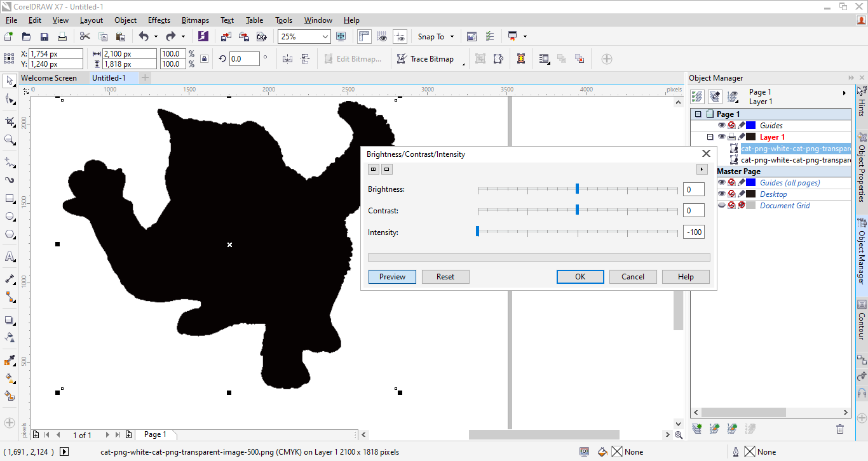Toggle visibility of Guides (all pages)
The height and width of the screenshot is (461, 868).
click(722, 183)
